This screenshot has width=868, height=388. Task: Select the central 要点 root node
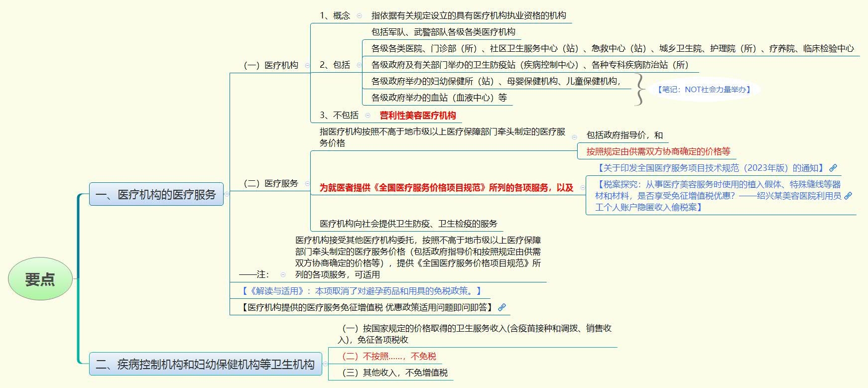pos(40,279)
